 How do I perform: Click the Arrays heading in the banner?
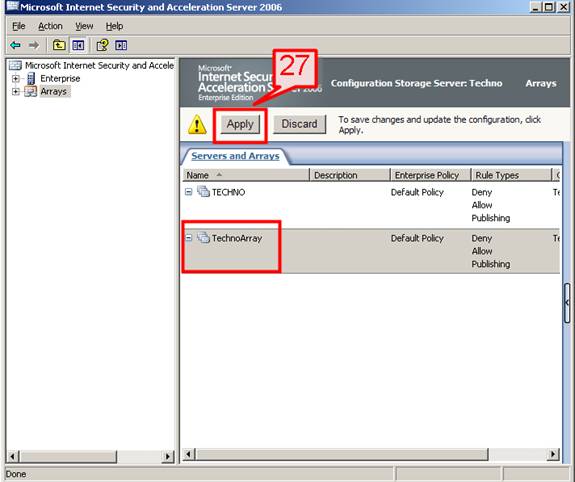[541, 83]
